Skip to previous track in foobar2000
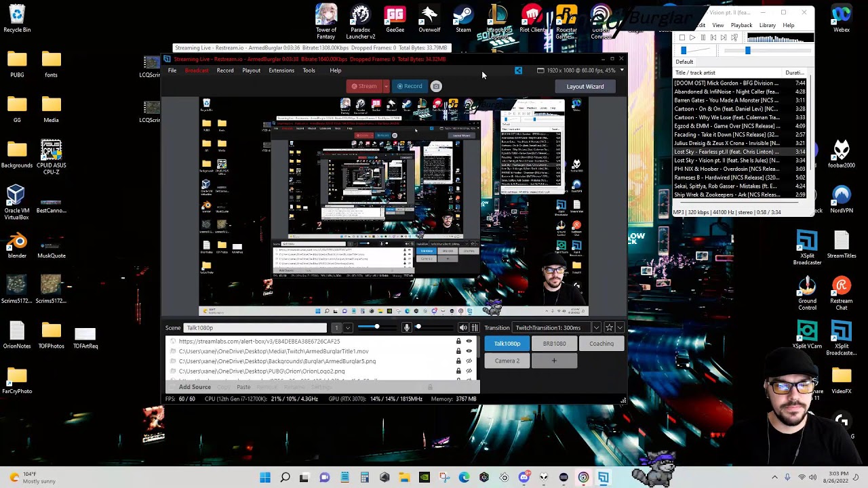Image resolution: width=868 pixels, height=488 pixels. [713, 38]
